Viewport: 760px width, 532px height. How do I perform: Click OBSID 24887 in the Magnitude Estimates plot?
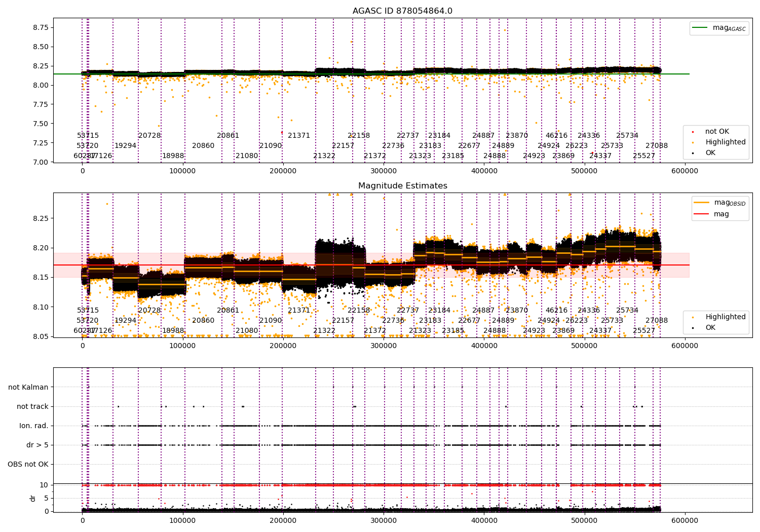click(x=483, y=311)
